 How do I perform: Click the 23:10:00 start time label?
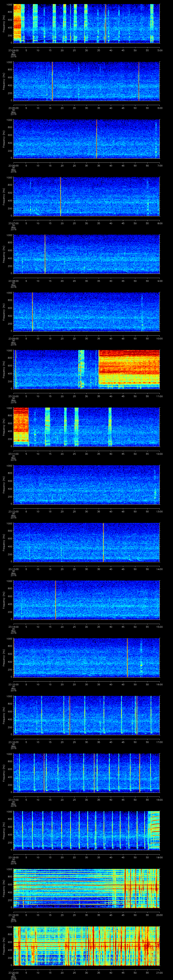coord(14,396)
